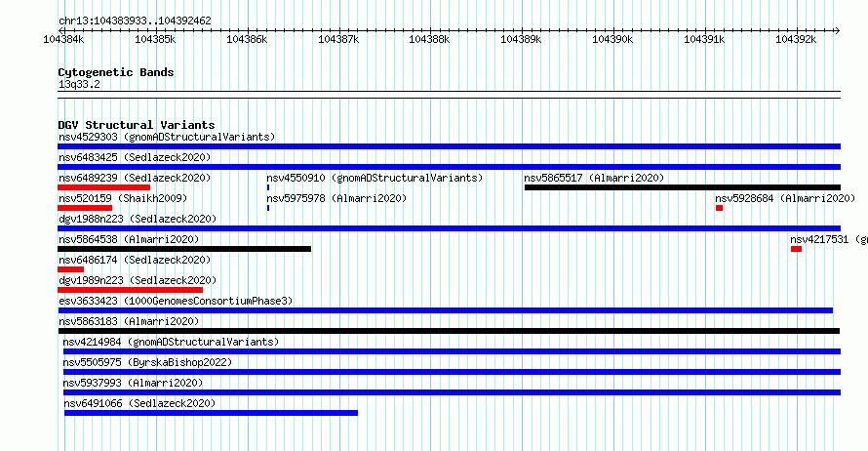Open the nsv5937993 Almarri2020 label
Viewport: 868px width, 451px height.
[x=133, y=383]
